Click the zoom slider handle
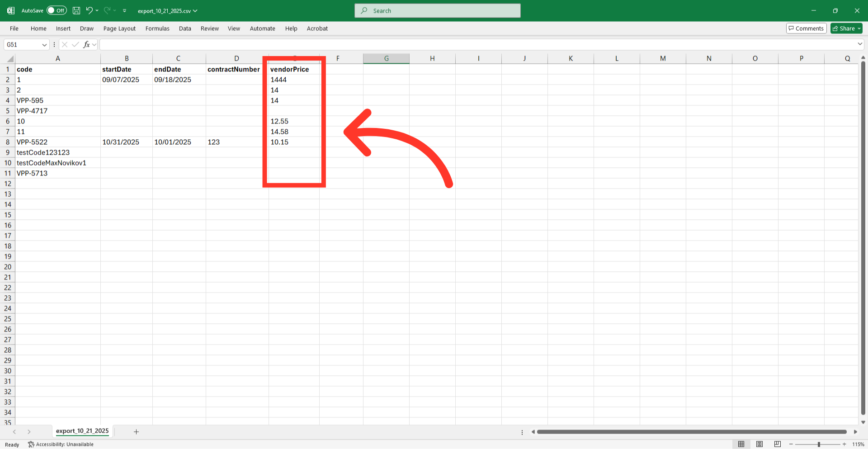Image resolution: width=868 pixels, height=449 pixels. coord(819,444)
